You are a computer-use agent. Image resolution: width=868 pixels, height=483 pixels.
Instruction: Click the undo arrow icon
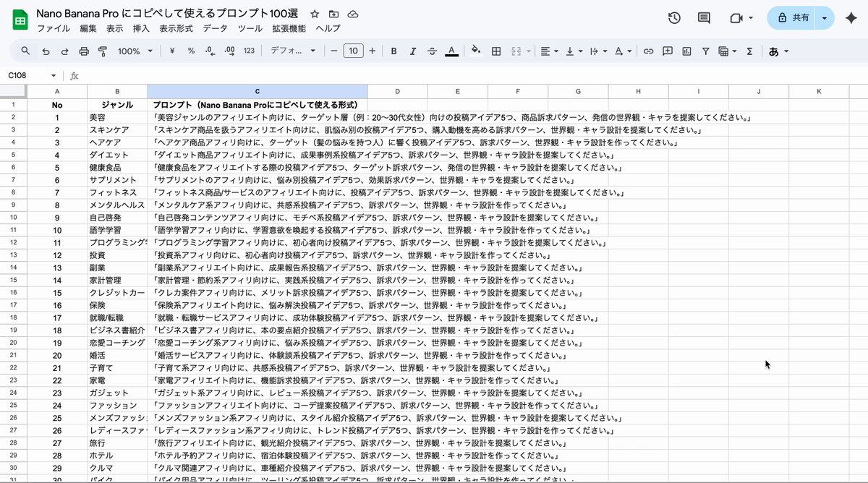click(x=46, y=51)
